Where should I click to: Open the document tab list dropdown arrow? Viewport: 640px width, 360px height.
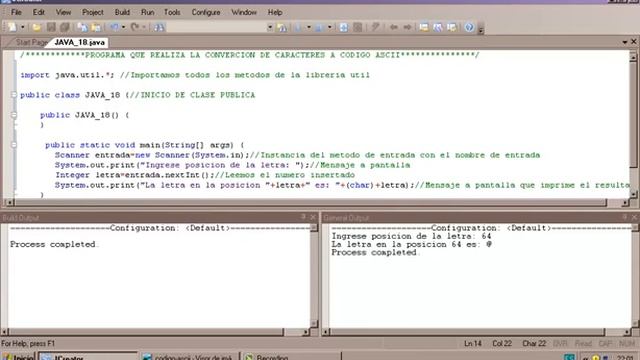pos(625,42)
